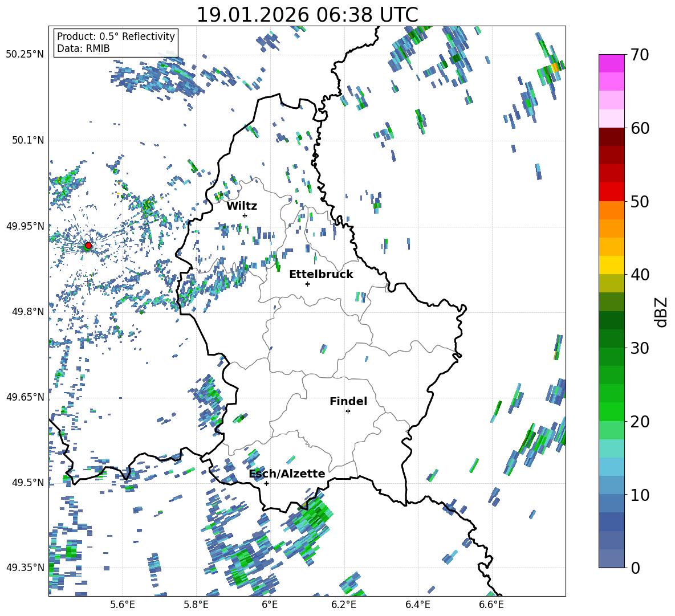Viewport: 675px width, 616px height.
Task: Click the 6°E longitude label
Action: (x=270, y=605)
